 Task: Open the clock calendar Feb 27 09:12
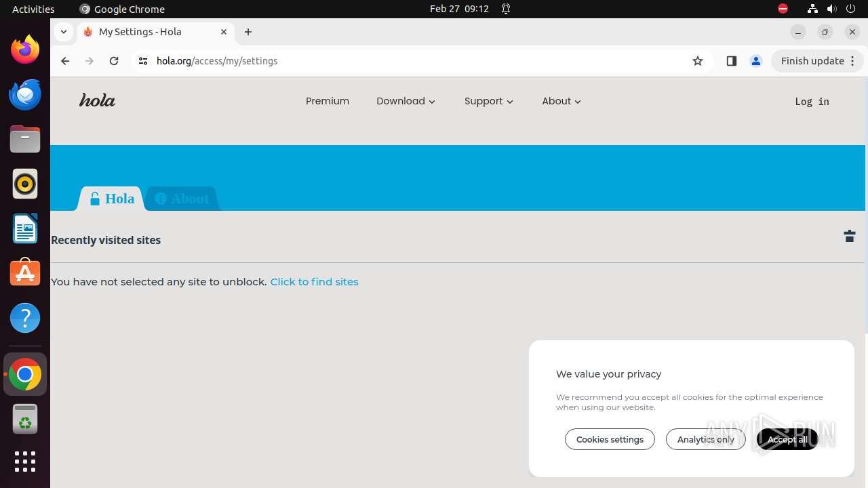[459, 9]
